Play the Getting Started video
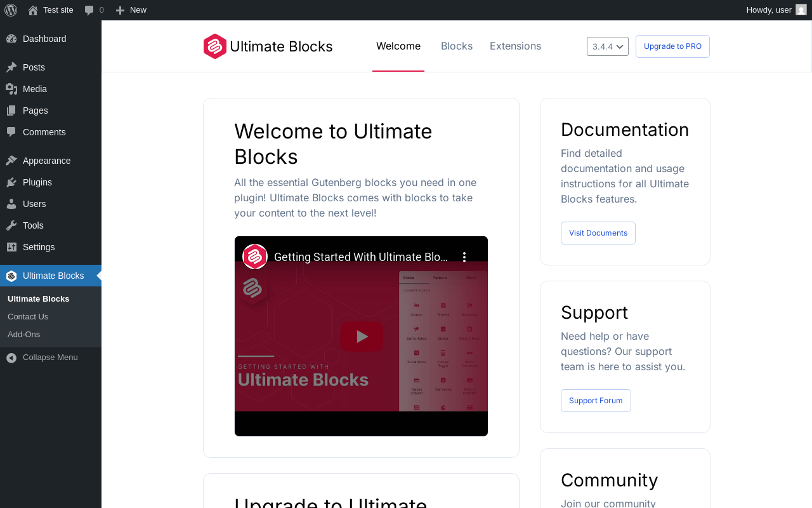 pos(362,336)
